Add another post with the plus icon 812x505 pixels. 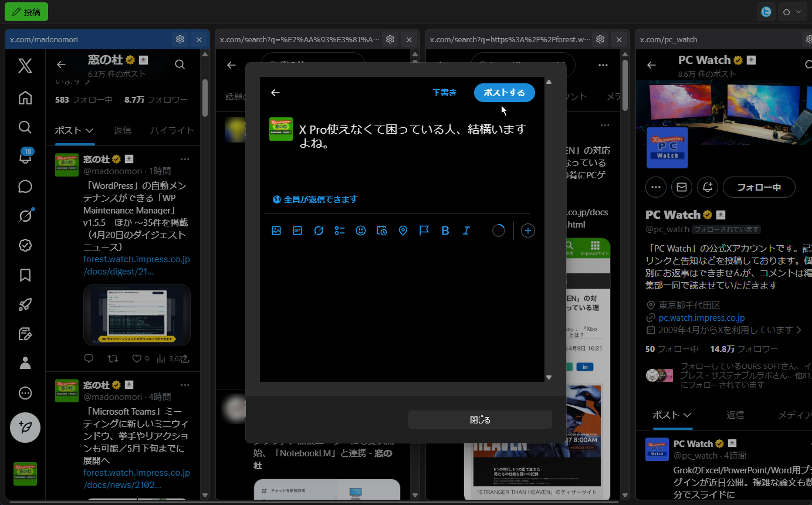(x=527, y=231)
